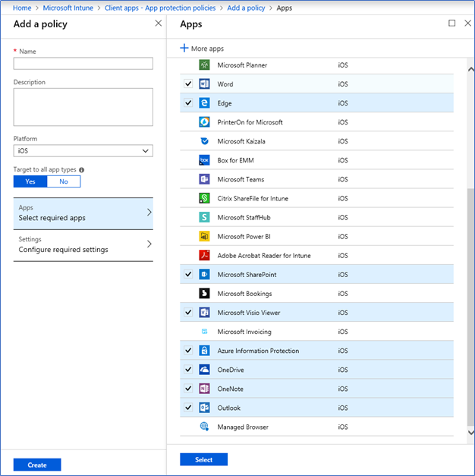Open the Platform dropdown
Screen dimensions: 475x476
click(x=83, y=151)
